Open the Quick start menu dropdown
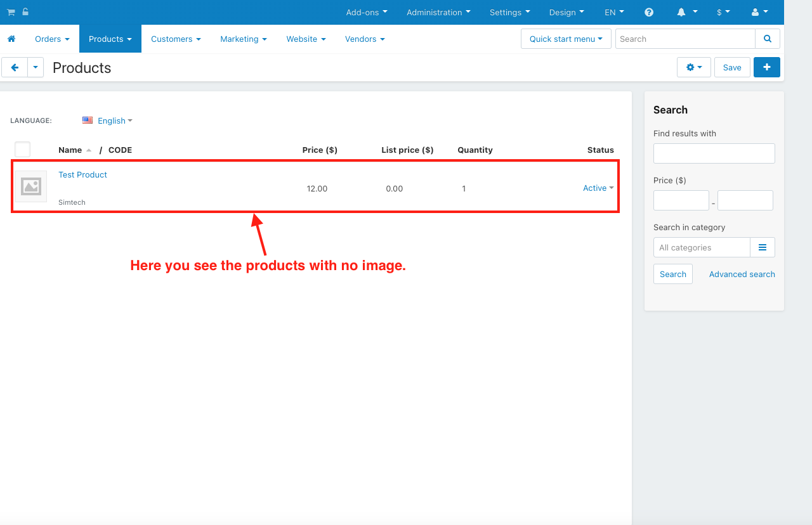 tap(566, 39)
